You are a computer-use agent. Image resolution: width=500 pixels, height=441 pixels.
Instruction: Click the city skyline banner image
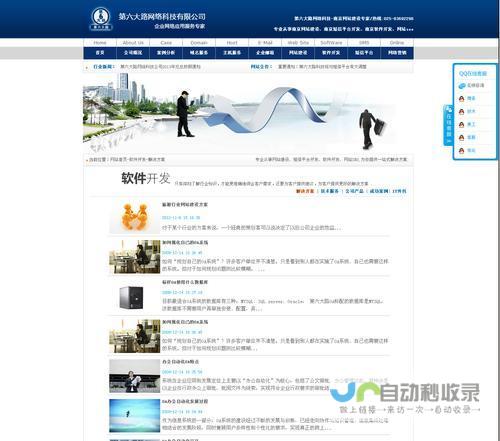(248, 113)
